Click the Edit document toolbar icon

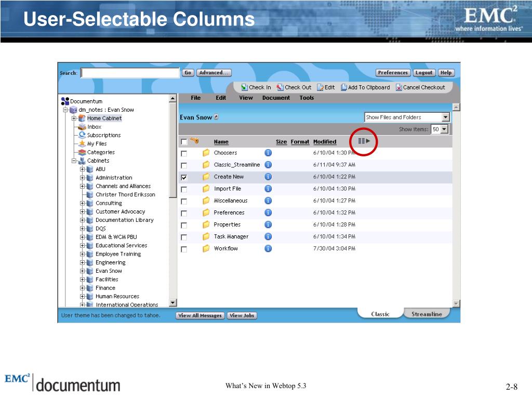pos(320,87)
